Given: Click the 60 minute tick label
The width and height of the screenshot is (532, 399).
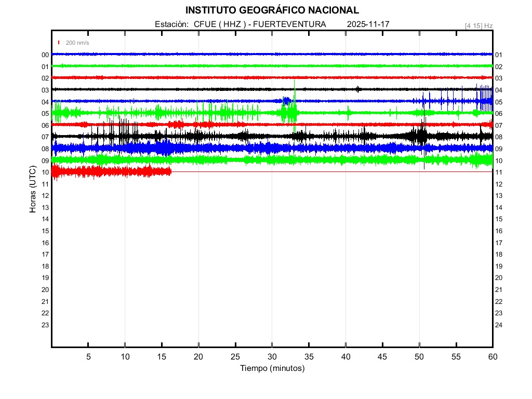Looking at the screenshot, I should 492,357.
